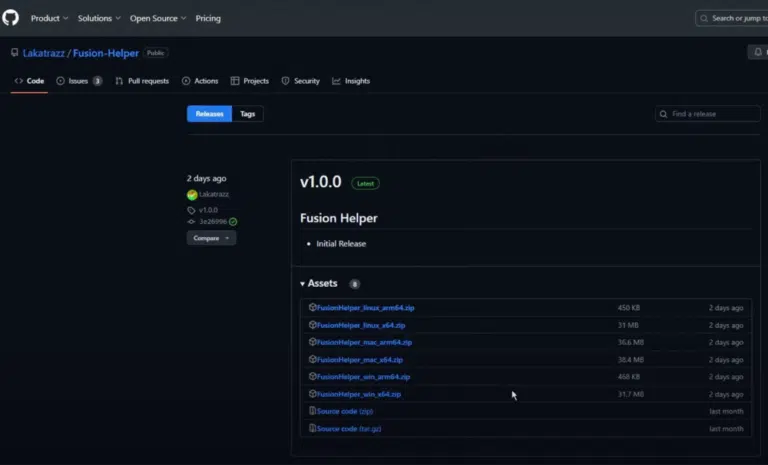The image size is (768, 465).
Task: Click the Pricing link
Action: click(x=208, y=18)
